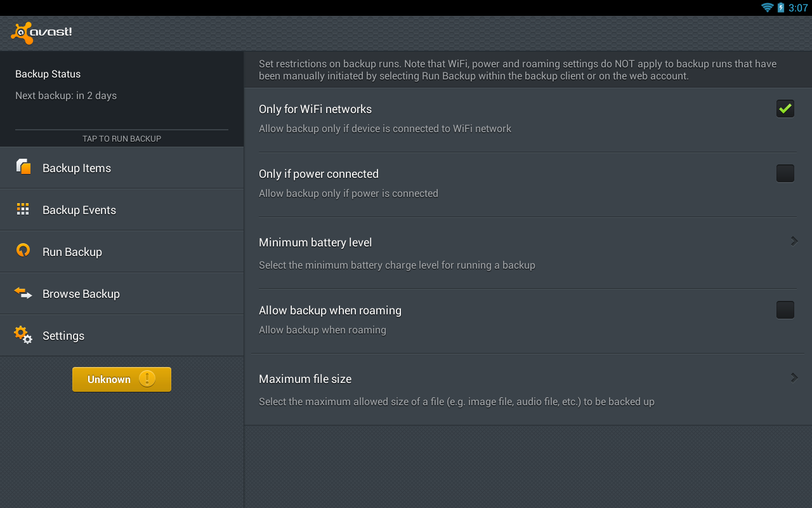The image size is (812, 508).
Task: Enable Only if power connected checkbox
Action: pos(785,173)
